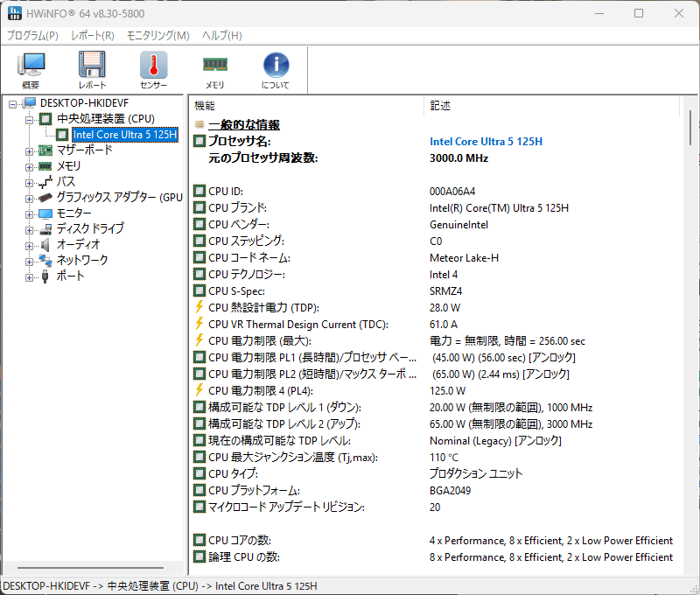Select the Intel Core Ultra 5 125H tree node
Image resolution: width=700 pixels, height=595 pixels.
[x=125, y=135]
